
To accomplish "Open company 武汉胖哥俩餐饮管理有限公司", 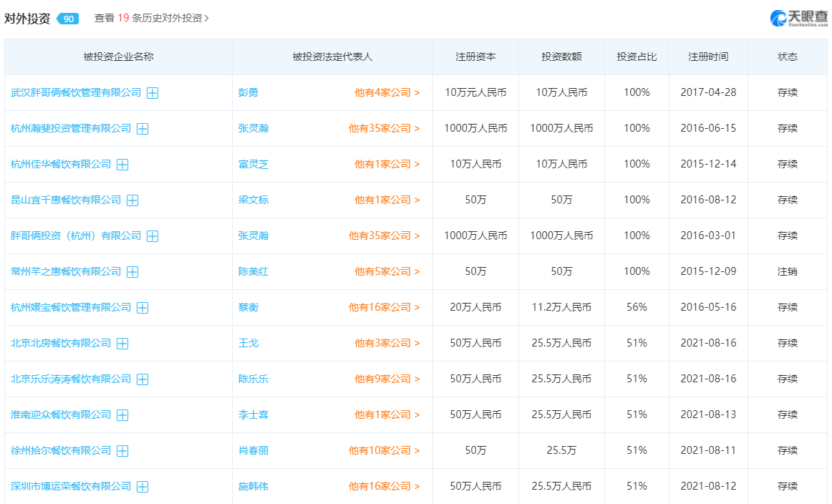I will [76, 92].
